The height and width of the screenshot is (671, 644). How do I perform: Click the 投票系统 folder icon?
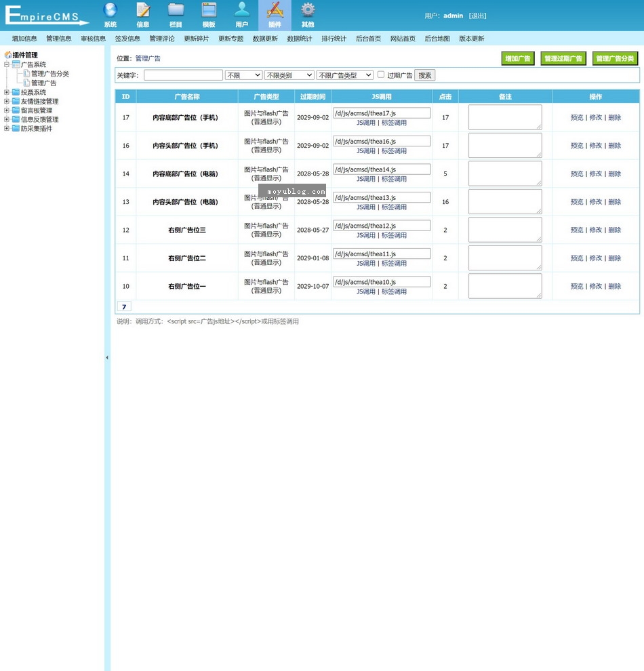(16, 92)
